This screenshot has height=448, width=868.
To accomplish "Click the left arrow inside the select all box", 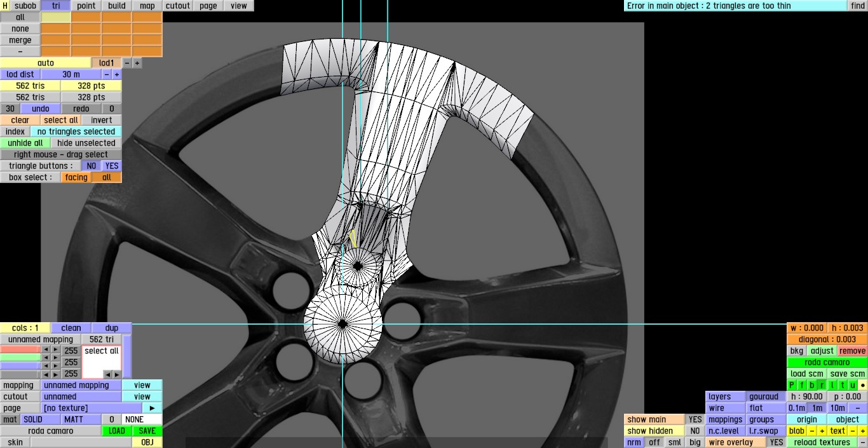I will (107, 374).
